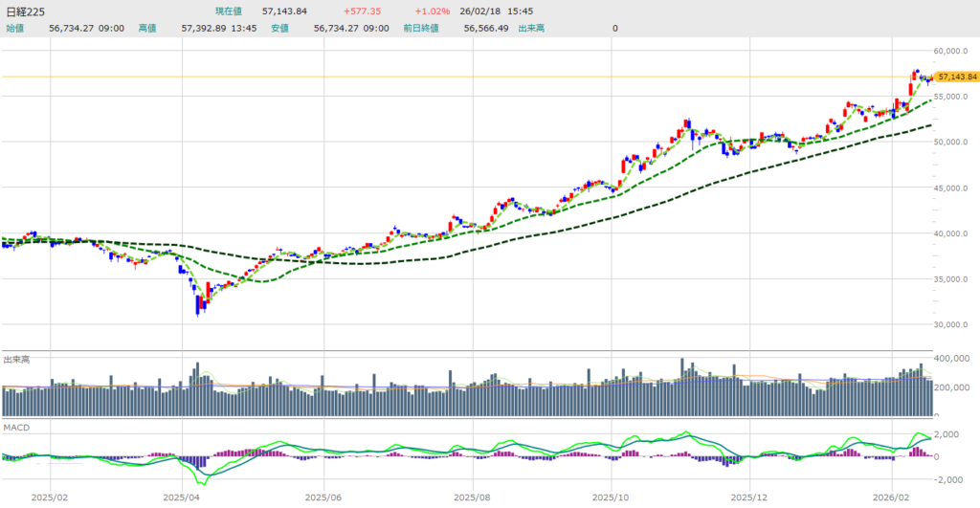The image size is (980, 508).
Task: Click the 2025/04 date axis marker
Action: tap(181, 497)
